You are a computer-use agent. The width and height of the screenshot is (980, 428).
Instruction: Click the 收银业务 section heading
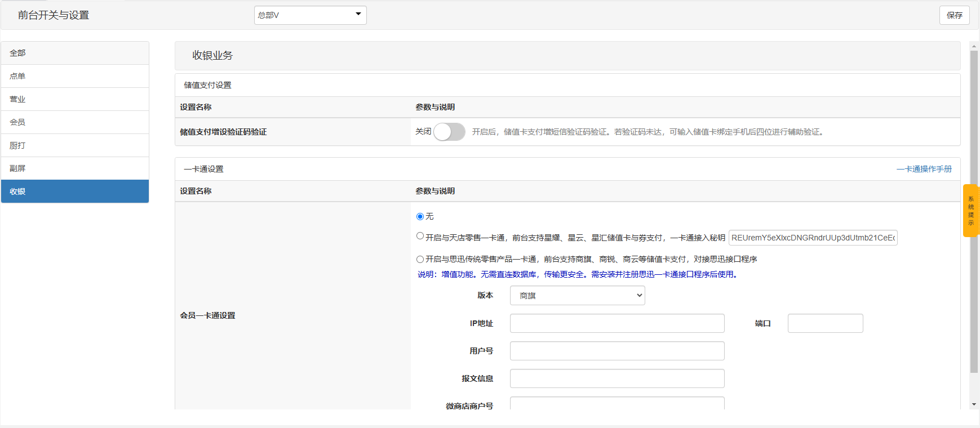pos(212,55)
